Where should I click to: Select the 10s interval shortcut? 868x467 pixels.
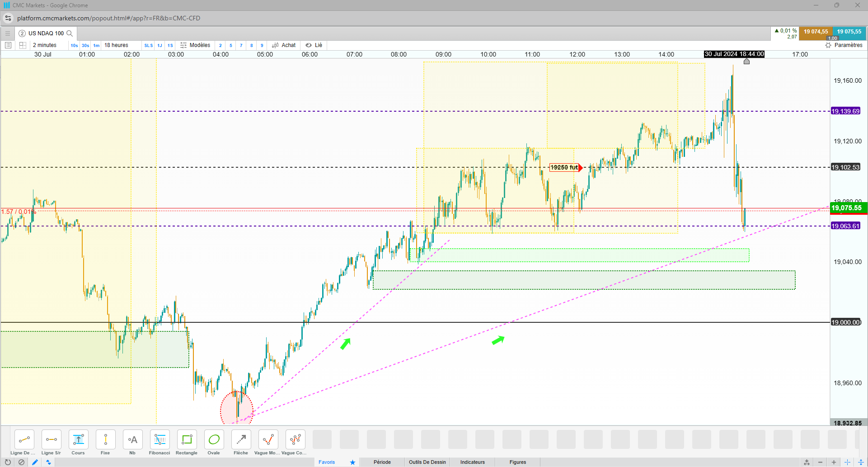[74, 46]
